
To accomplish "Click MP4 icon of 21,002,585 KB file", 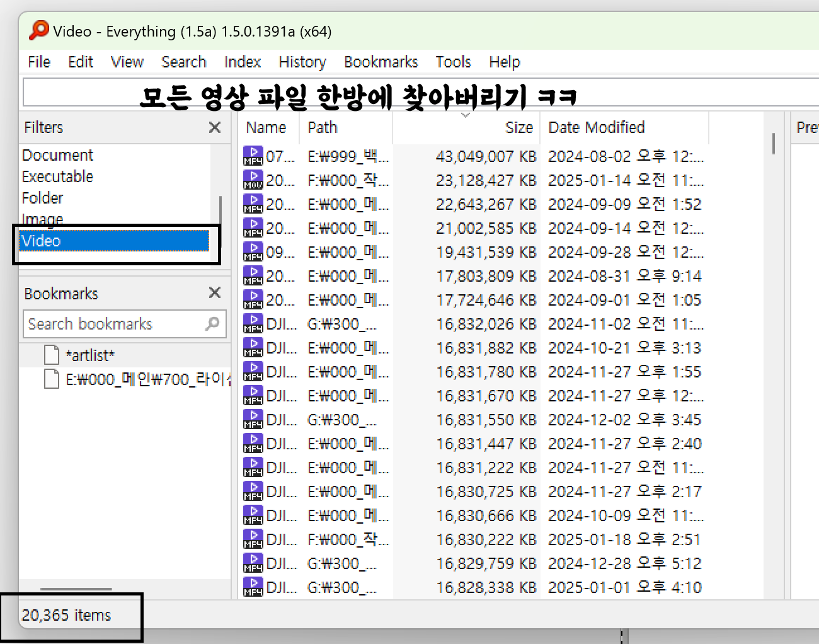I will pos(253,227).
